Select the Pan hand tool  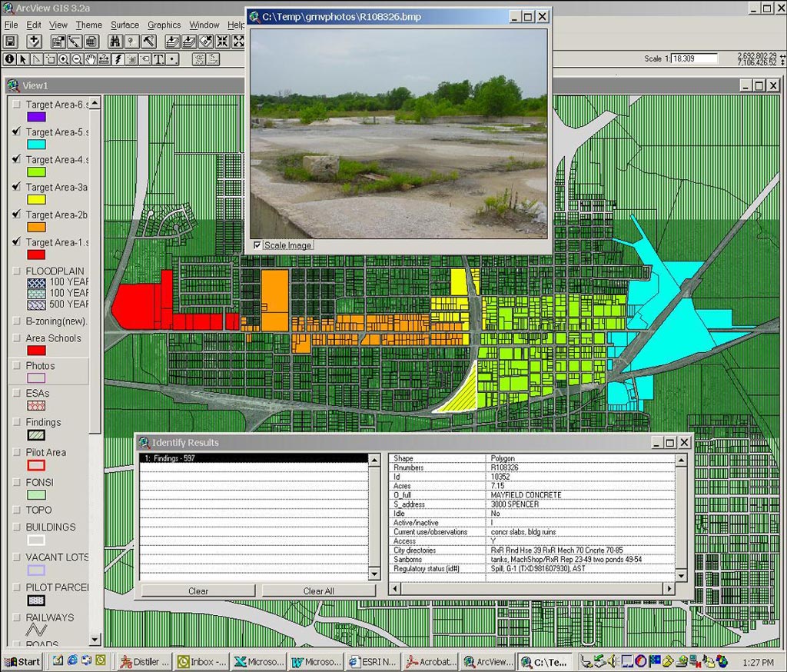point(91,59)
